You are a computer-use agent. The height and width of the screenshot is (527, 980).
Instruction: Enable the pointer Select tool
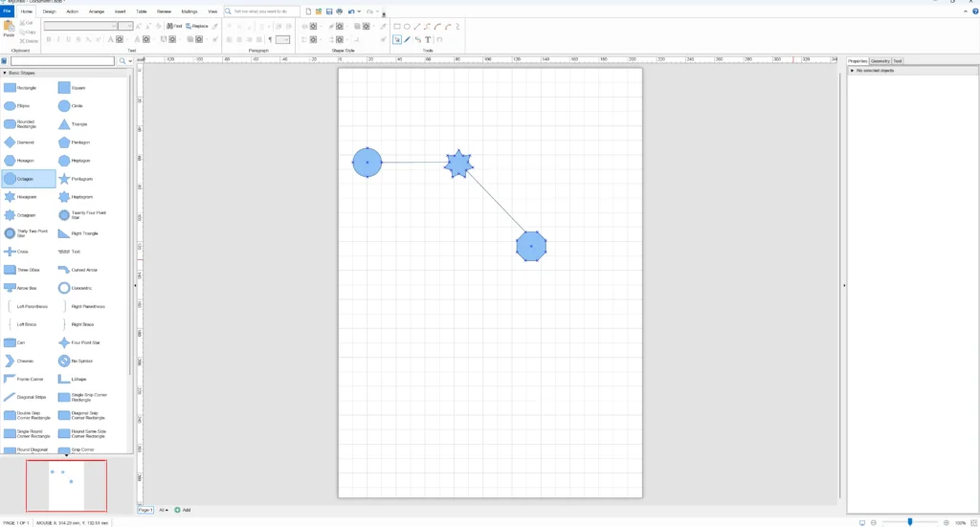[x=397, y=39]
